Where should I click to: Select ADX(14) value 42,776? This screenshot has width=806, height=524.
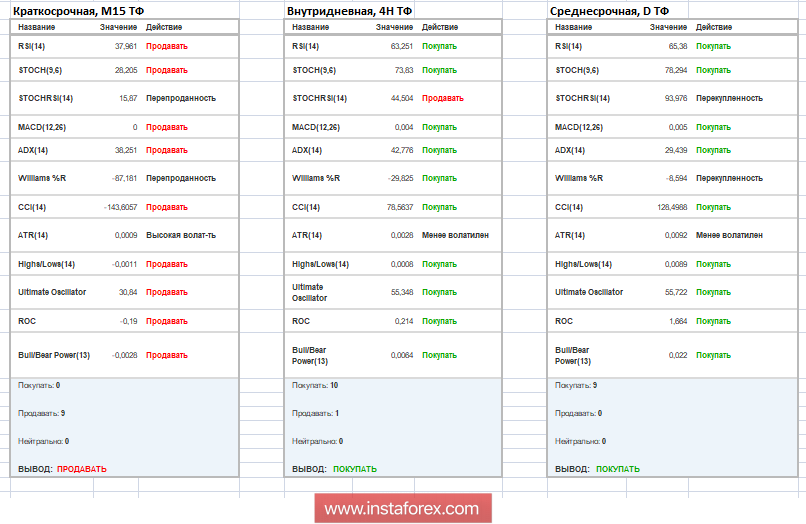coord(402,150)
